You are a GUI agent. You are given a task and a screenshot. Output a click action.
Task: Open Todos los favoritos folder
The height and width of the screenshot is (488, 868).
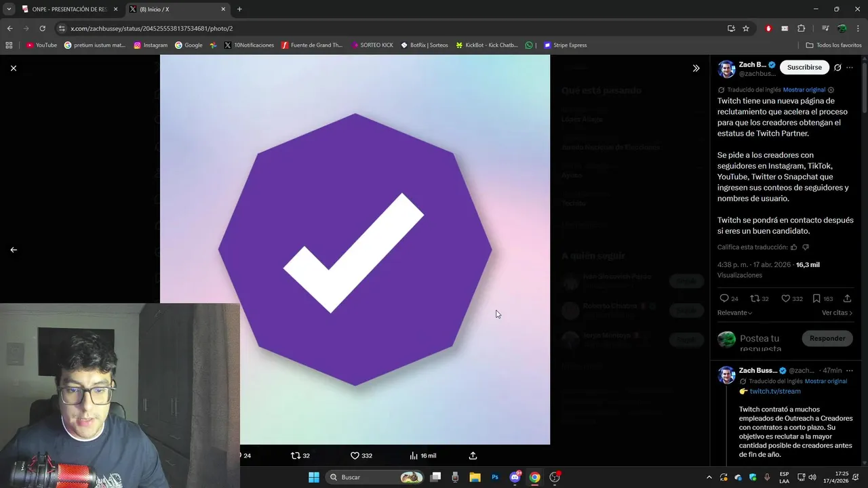pyautogui.click(x=833, y=45)
